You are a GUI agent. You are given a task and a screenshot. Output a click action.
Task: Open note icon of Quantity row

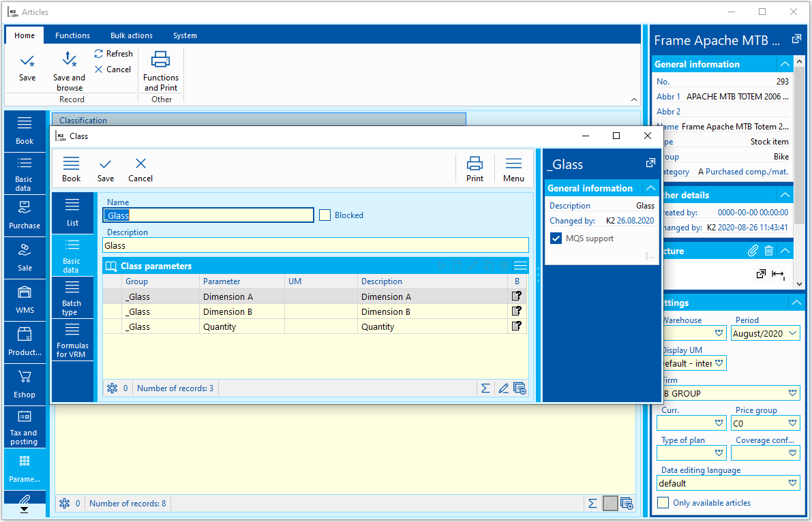tap(516, 326)
